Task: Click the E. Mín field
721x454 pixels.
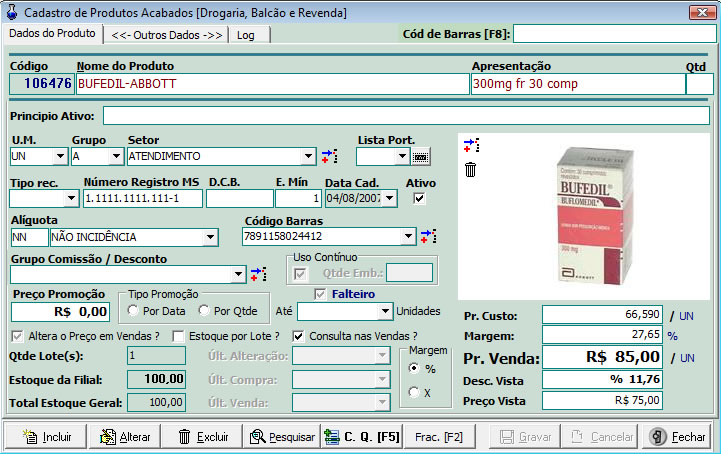Action: (298, 199)
